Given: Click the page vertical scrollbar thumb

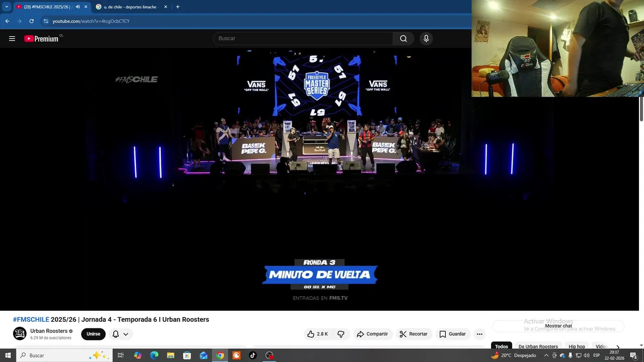Looking at the screenshot, I should coord(641,109).
